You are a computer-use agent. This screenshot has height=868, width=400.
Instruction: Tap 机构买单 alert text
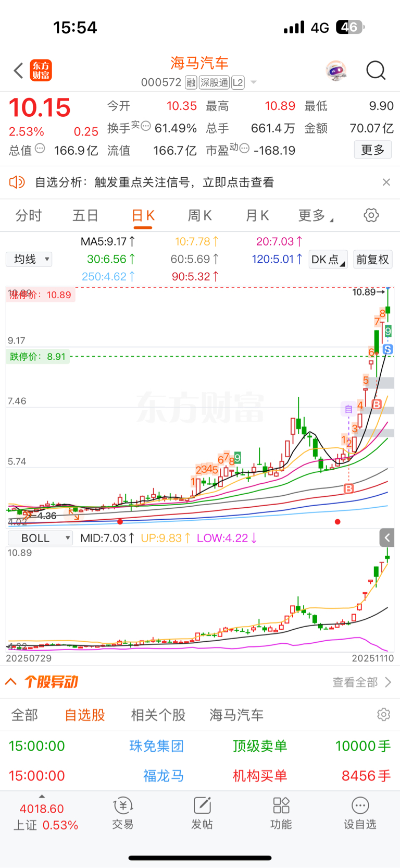click(x=260, y=776)
